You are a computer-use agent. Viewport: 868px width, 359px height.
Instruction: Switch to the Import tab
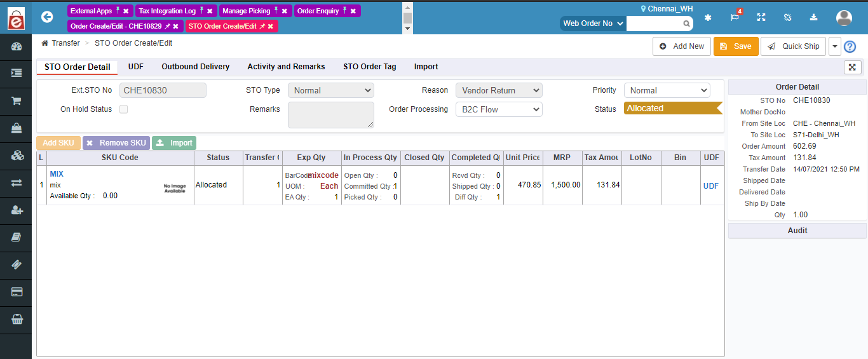click(x=426, y=67)
